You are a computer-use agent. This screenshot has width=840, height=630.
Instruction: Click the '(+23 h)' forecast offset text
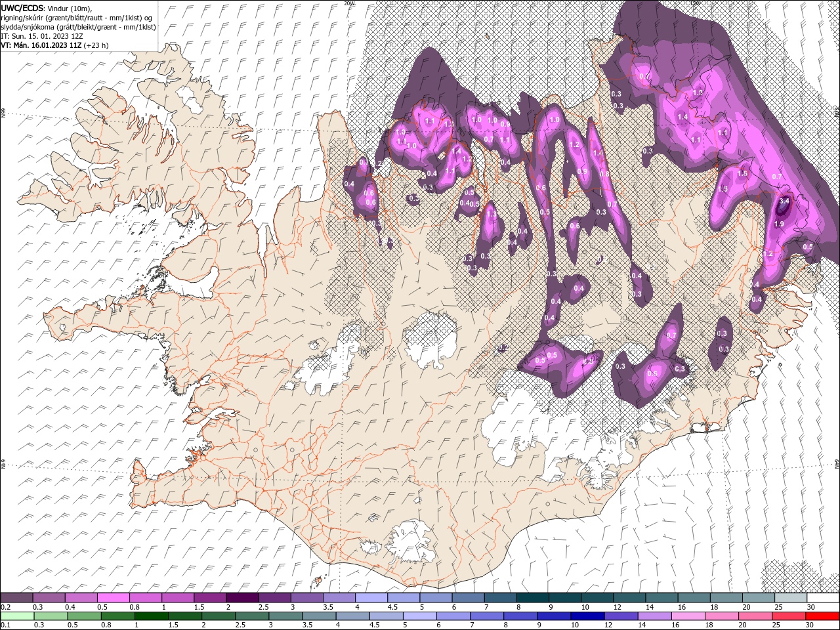click(96, 45)
